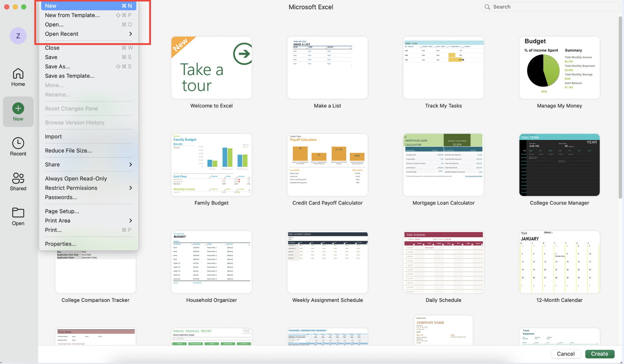The image size is (624, 364).
Task: Choose Save As... menu item
Action: pyautogui.click(x=89, y=67)
